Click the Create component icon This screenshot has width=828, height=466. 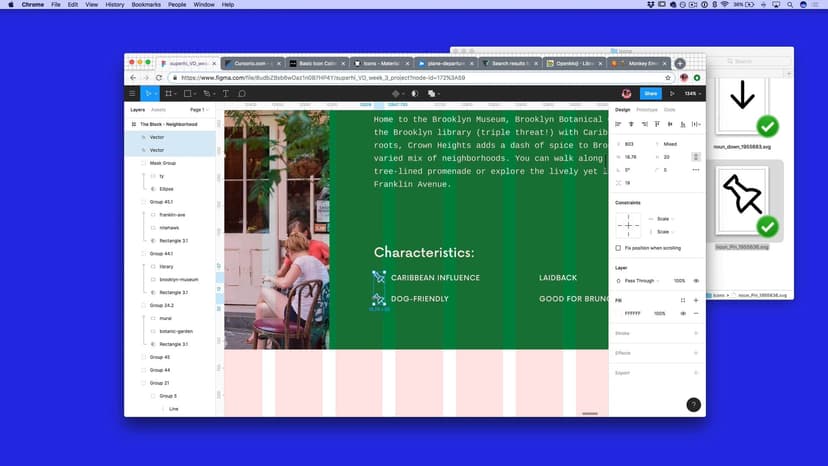(x=396, y=94)
